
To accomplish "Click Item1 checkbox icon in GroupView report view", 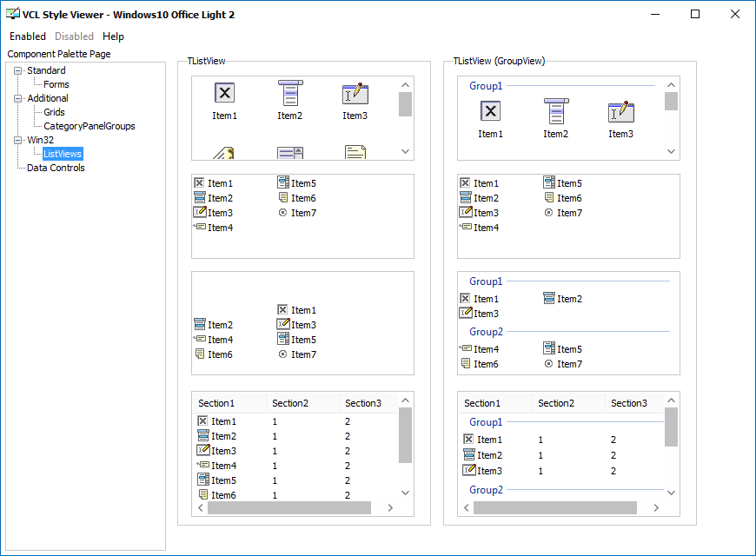I will pos(468,439).
